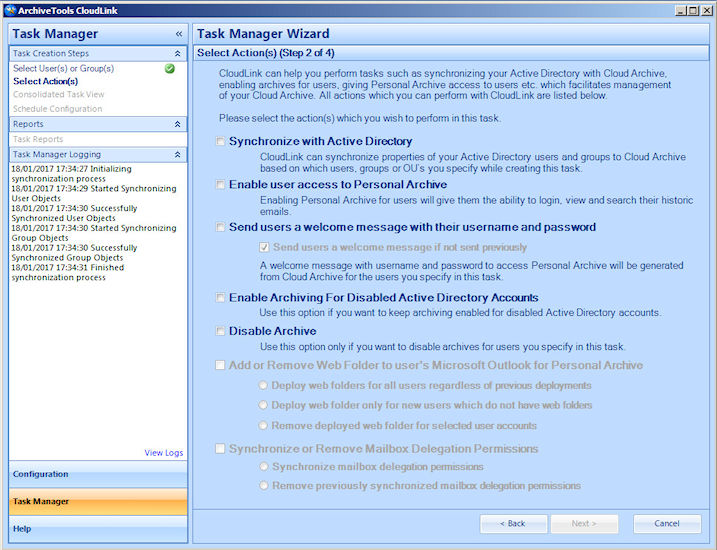Viewport: 717px width, 550px height.
Task: Click log entry 'Finished synchronization process'
Action: (68, 272)
